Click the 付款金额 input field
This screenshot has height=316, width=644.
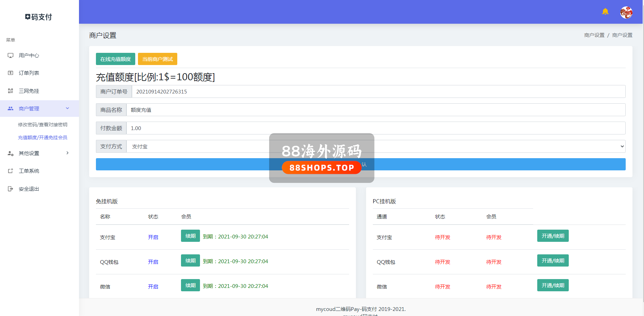click(x=376, y=128)
